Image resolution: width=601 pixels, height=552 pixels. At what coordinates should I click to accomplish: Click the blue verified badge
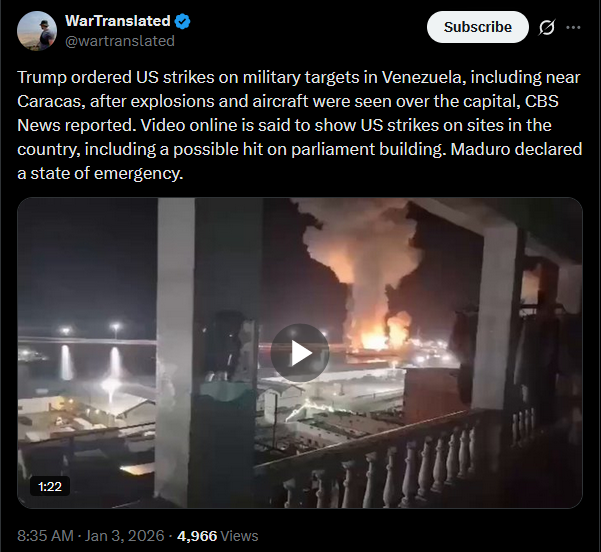click(182, 21)
